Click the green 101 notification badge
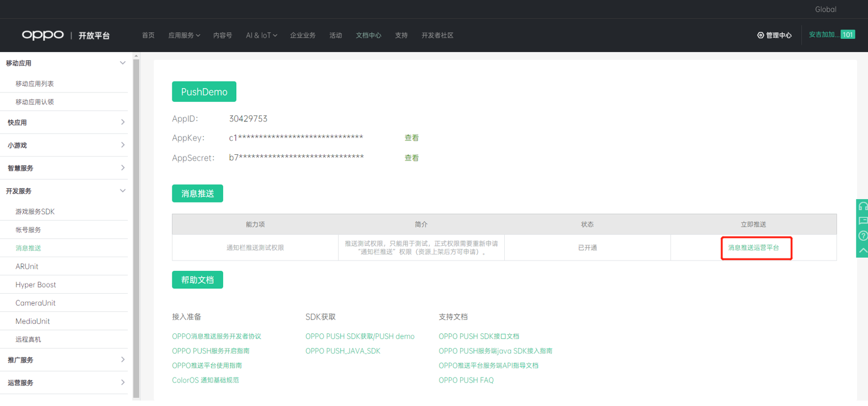Viewport: 868px width, 406px height. (847, 34)
